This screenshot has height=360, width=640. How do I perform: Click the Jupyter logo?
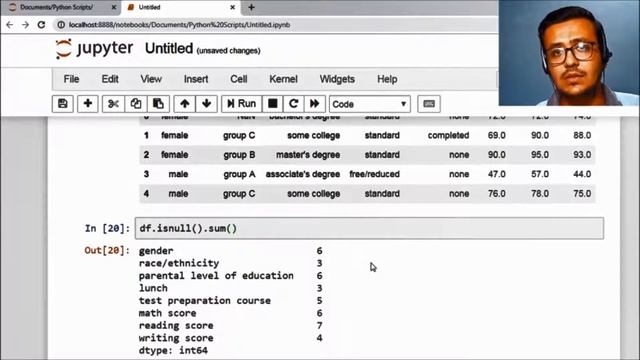pyautogui.click(x=94, y=49)
